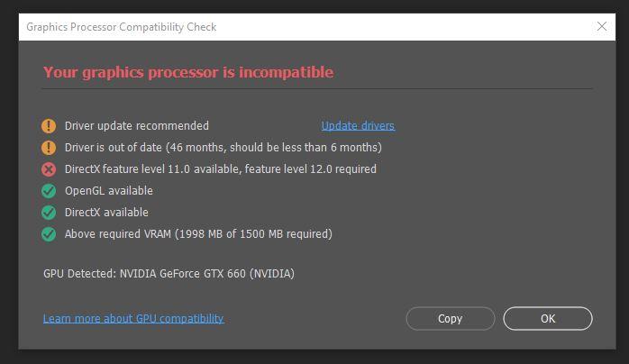
Task: Click green checkmark beside OpenGL available
Action: (49, 191)
